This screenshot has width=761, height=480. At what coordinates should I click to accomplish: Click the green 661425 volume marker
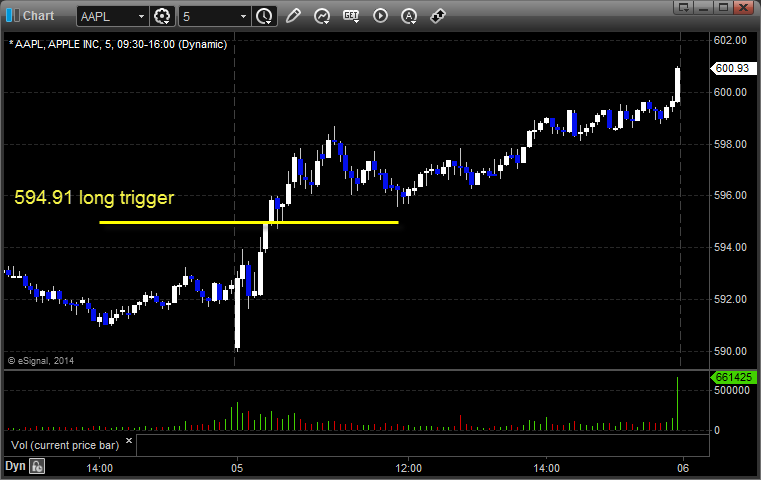pos(733,377)
